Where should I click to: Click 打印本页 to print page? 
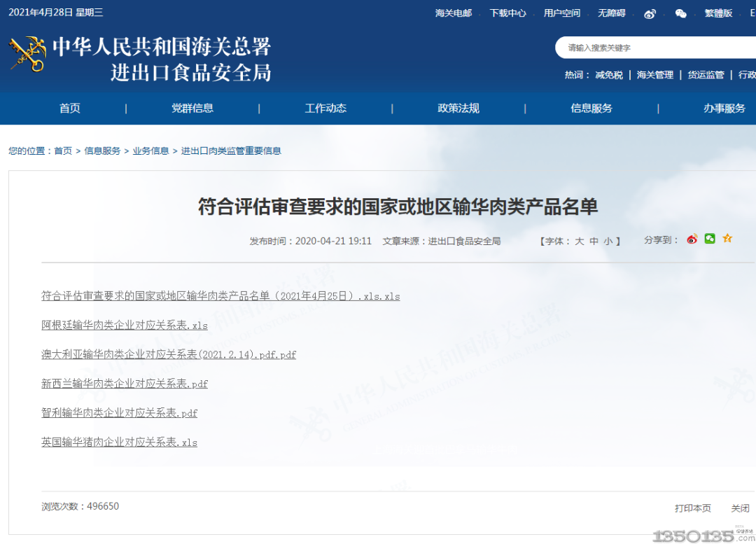[692, 508]
